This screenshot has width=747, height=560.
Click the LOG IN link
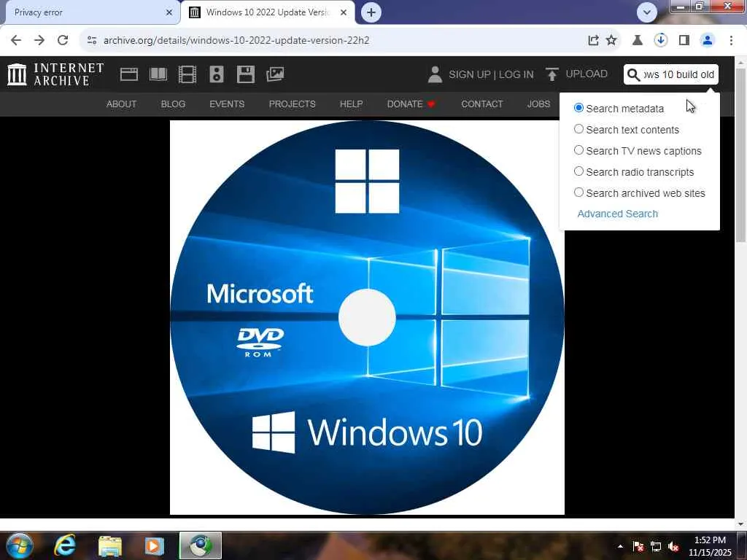pyautogui.click(x=516, y=75)
